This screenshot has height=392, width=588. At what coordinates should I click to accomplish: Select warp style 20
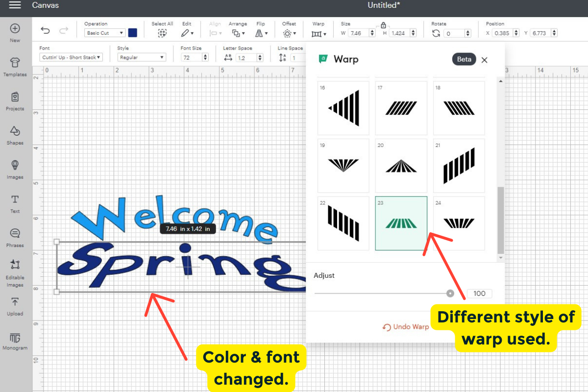[401, 166]
